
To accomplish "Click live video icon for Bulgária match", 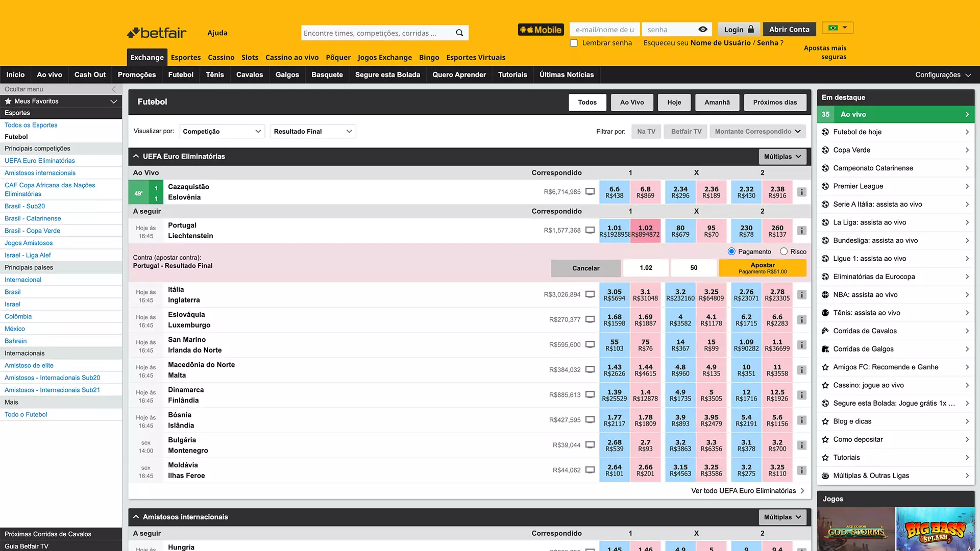I will tap(590, 445).
